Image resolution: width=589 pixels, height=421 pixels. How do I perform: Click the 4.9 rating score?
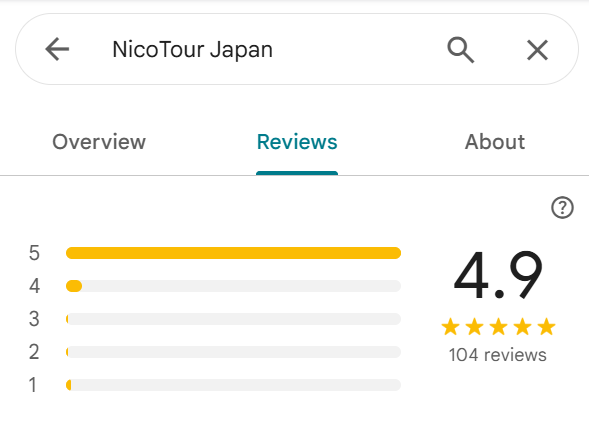coord(498,275)
